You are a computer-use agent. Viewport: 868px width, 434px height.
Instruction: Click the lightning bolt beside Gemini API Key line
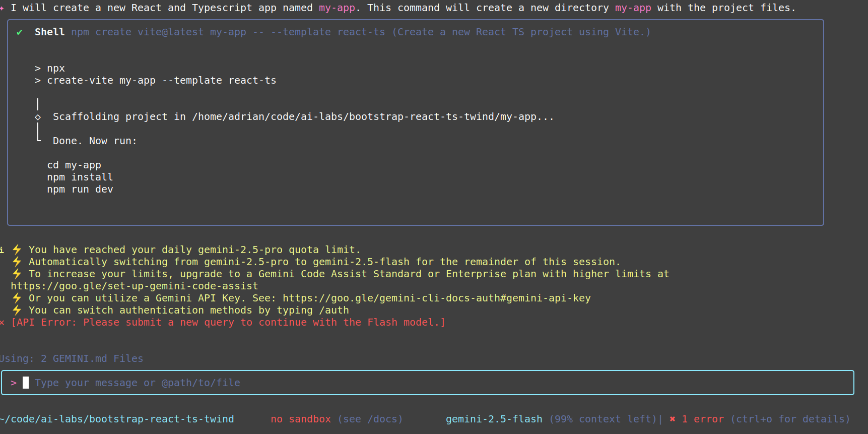click(17, 298)
